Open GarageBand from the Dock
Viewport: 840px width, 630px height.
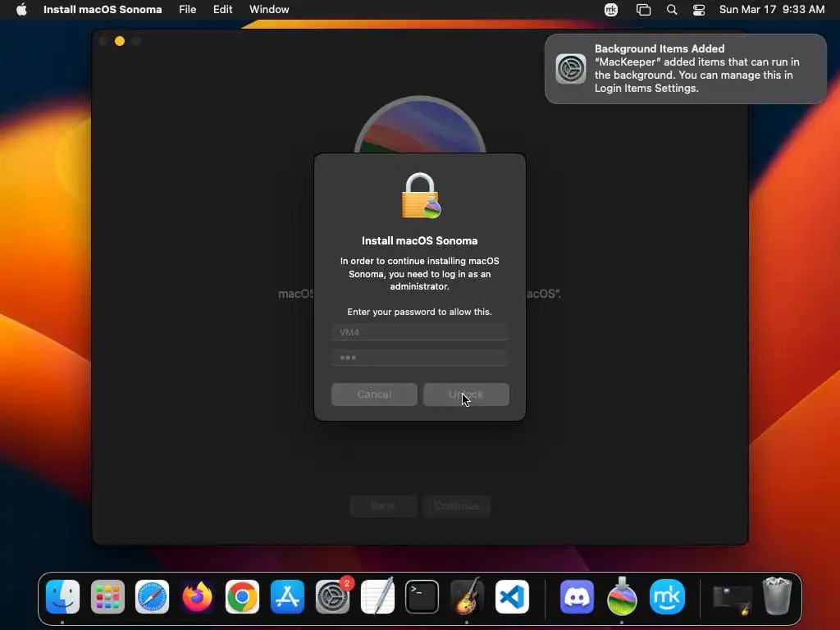(x=467, y=596)
